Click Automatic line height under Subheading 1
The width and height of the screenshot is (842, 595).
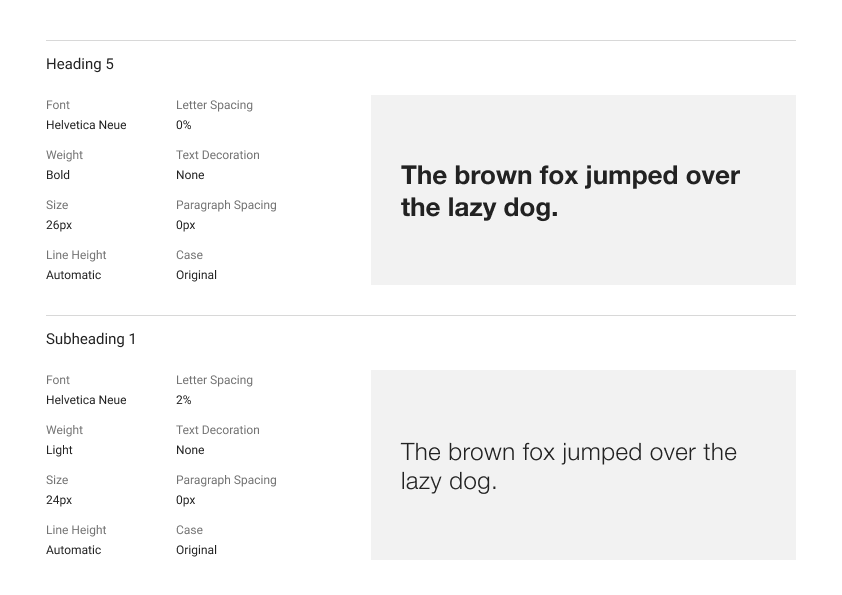point(73,550)
